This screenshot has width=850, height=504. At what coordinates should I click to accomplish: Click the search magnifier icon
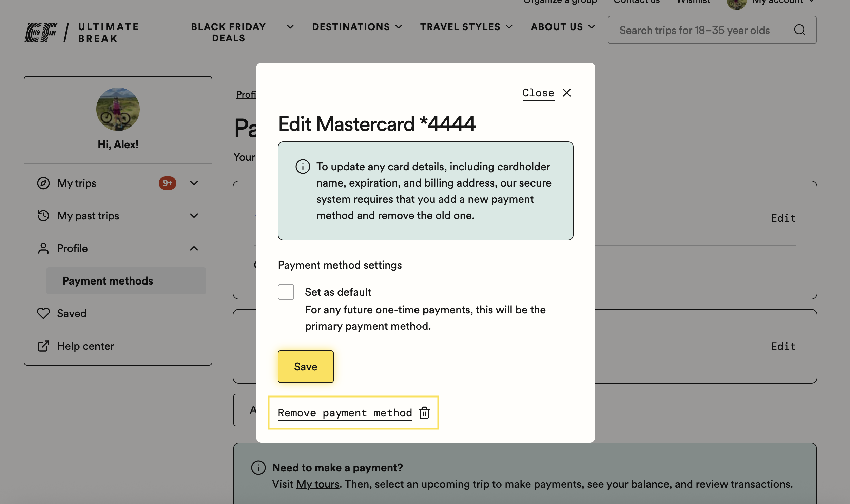[799, 30]
